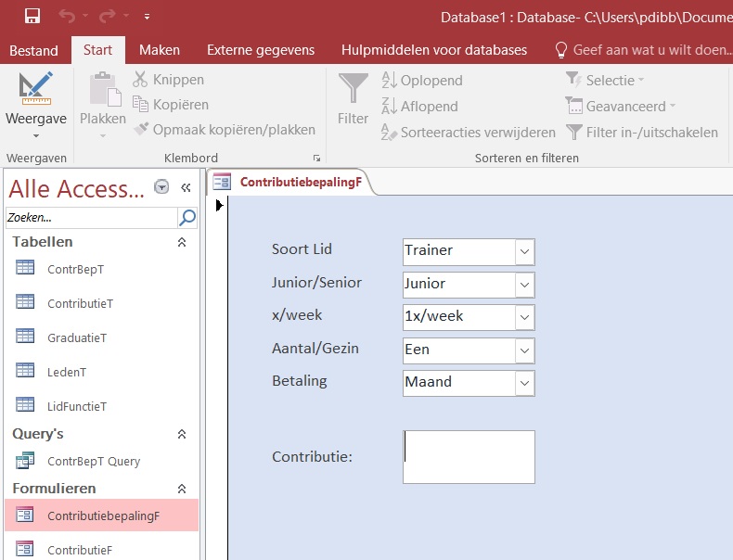The width and height of the screenshot is (733, 560).
Task: Open the Soort Lid combo box
Action: coord(469,251)
